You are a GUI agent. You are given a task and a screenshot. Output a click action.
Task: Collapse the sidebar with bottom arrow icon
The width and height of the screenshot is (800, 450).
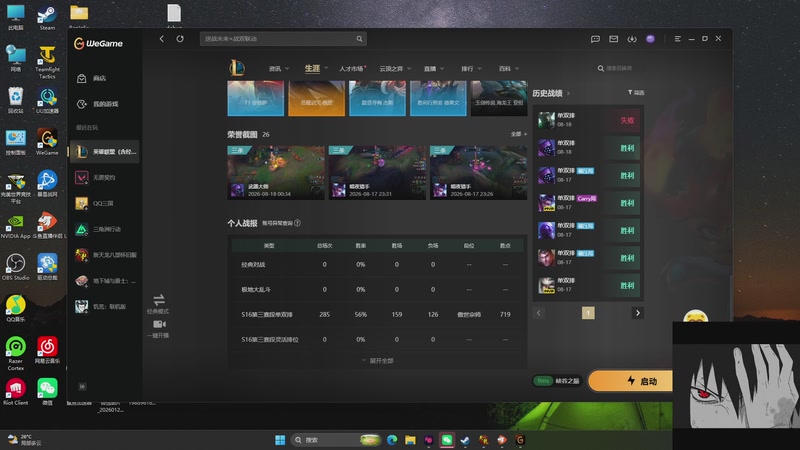pos(82,387)
